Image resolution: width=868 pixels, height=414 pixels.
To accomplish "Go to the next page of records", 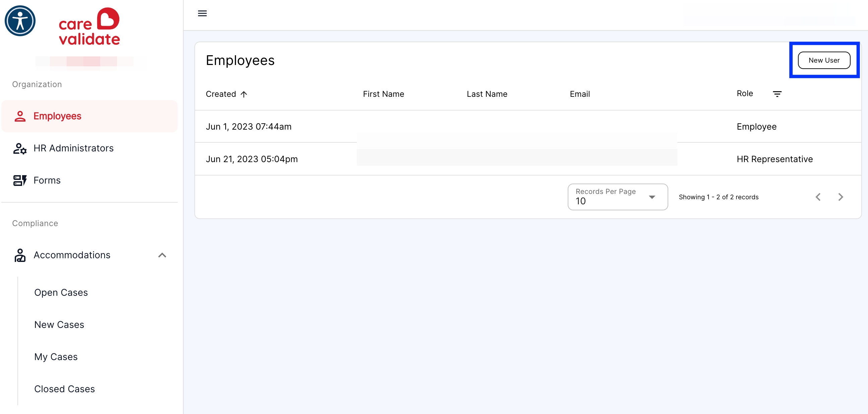I will (841, 197).
